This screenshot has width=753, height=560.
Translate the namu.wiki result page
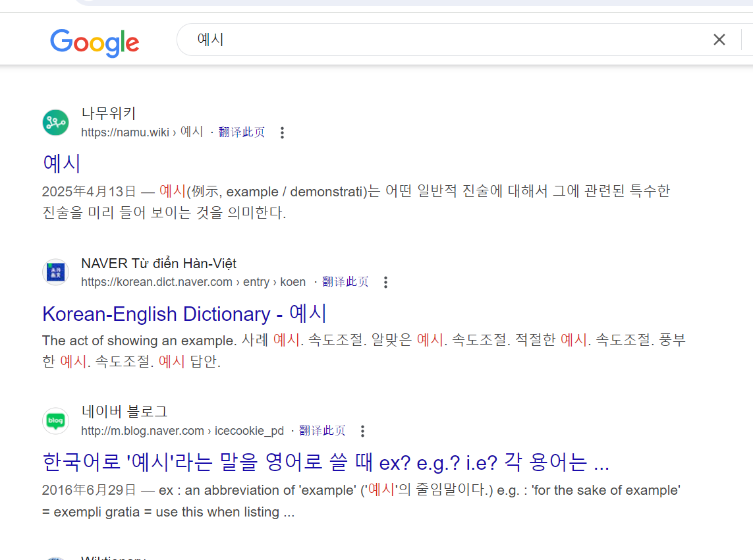(242, 132)
